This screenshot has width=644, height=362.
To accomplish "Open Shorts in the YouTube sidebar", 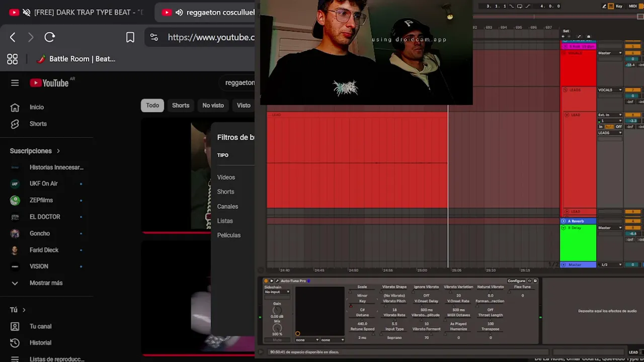I will pyautogui.click(x=38, y=124).
